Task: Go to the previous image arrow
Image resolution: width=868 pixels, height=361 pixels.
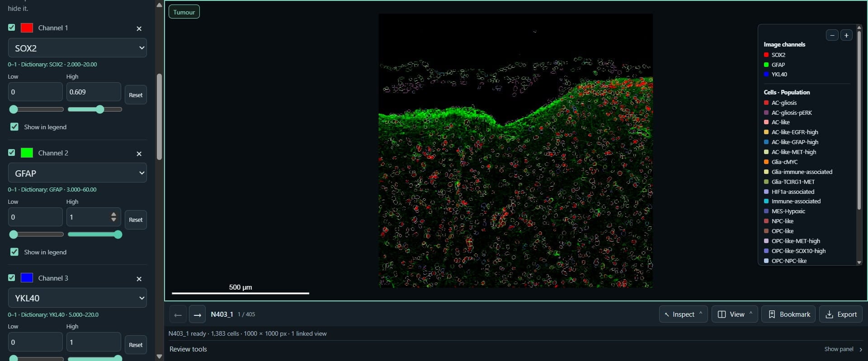Action: [178, 314]
